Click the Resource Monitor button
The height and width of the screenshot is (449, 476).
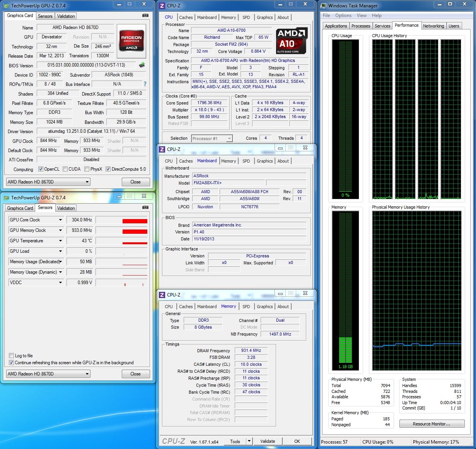(432, 424)
